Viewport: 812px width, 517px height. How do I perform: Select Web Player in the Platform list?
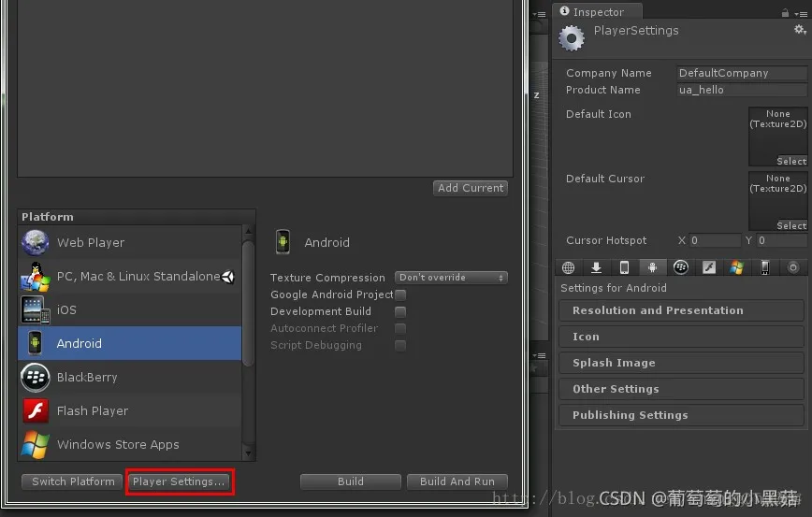[x=129, y=242]
